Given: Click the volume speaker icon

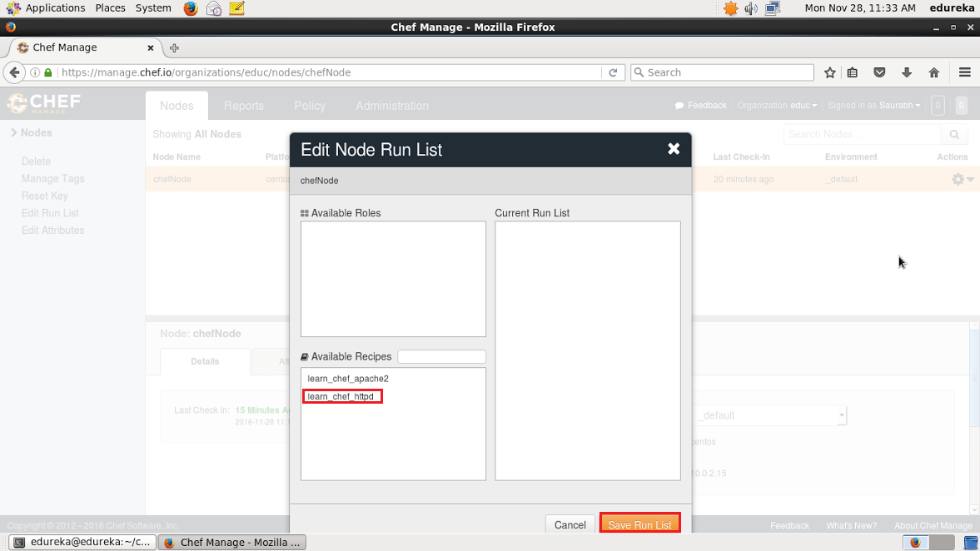Looking at the screenshot, I should pyautogui.click(x=751, y=8).
